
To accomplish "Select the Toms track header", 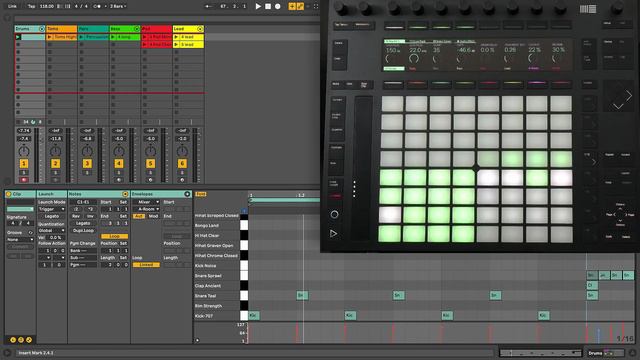I will point(61,29).
